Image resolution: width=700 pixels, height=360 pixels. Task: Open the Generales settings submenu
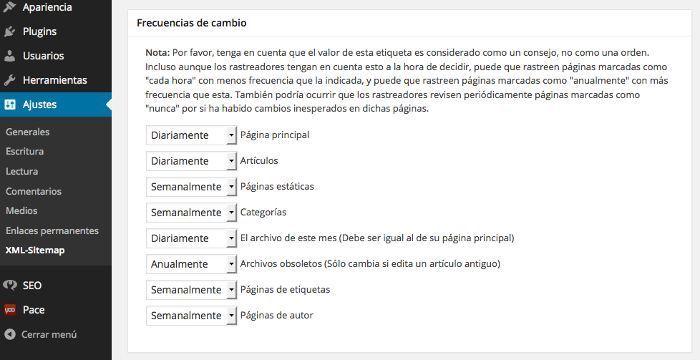tap(28, 132)
